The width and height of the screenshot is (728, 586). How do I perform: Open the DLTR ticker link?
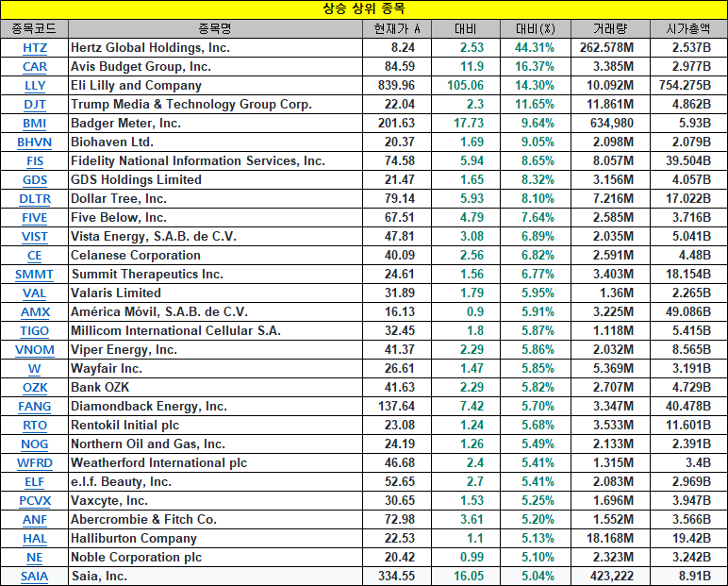[x=35, y=199]
